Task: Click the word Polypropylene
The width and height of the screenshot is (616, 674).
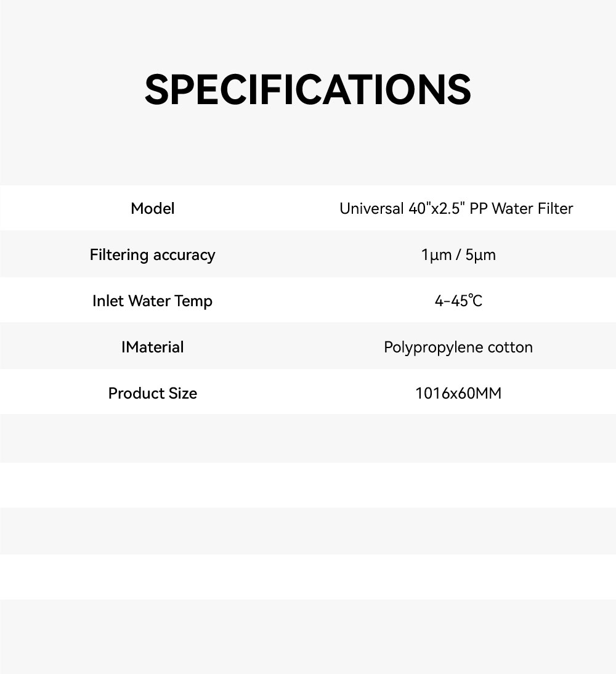Action: coord(433,347)
